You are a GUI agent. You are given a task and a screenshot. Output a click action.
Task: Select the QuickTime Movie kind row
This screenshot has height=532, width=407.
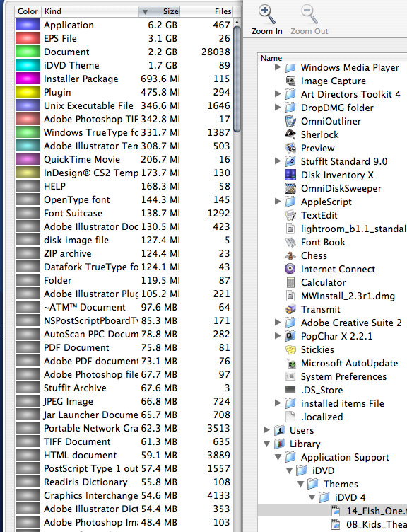(124, 159)
